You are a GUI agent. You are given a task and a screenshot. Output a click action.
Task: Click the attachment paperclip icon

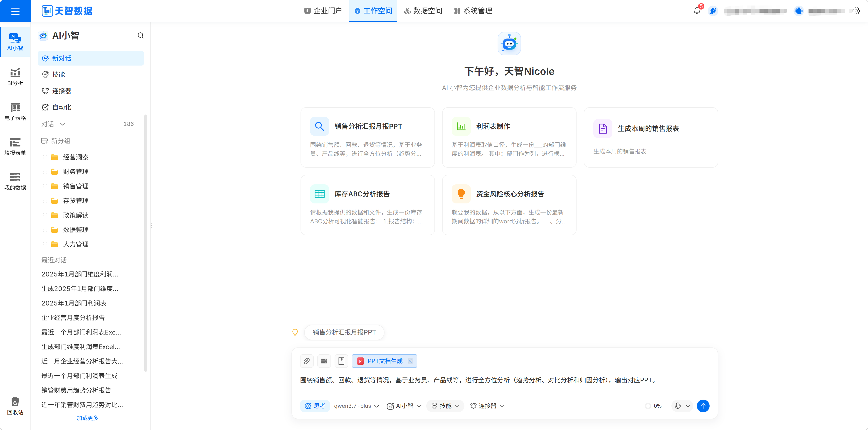(x=307, y=361)
